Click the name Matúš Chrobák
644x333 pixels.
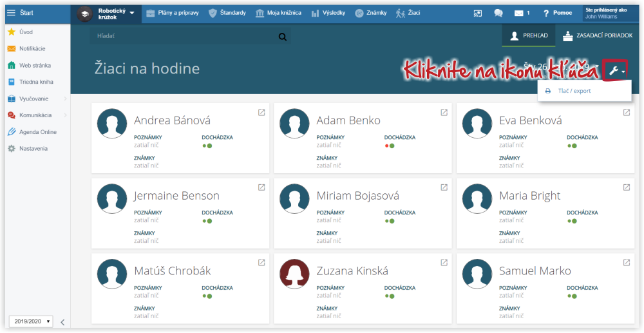(173, 271)
